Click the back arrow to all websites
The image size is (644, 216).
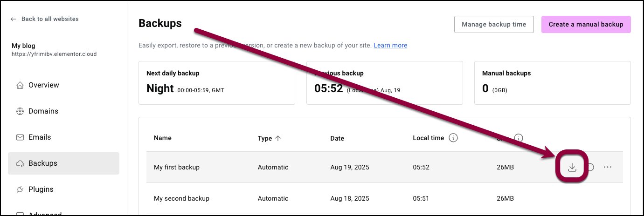coord(14,19)
